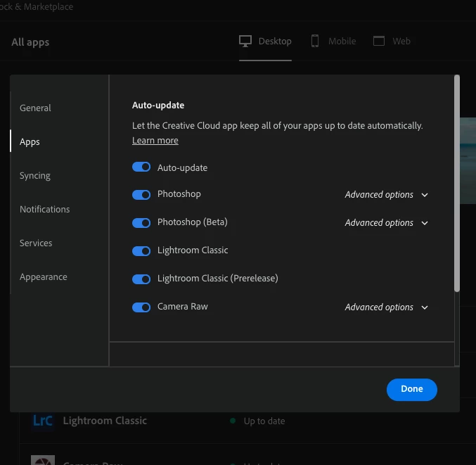Image resolution: width=476 pixels, height=465 pixels.
Task: Expand Advanced options for Photoshop (Beta)
Action: (386, 223)
